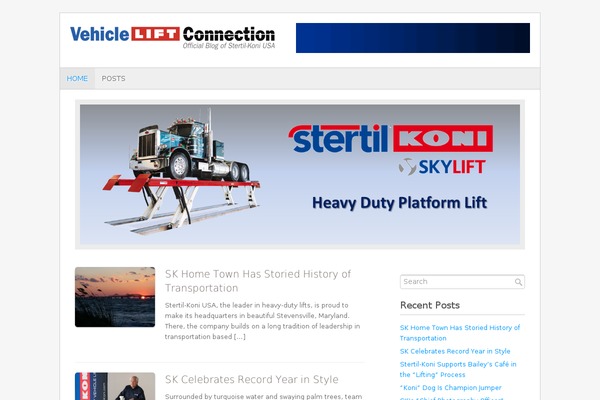Open article title SK Home Town Has Storied History
The height and width of the screenshot is (400, 600).
click(x=258, y=281)
